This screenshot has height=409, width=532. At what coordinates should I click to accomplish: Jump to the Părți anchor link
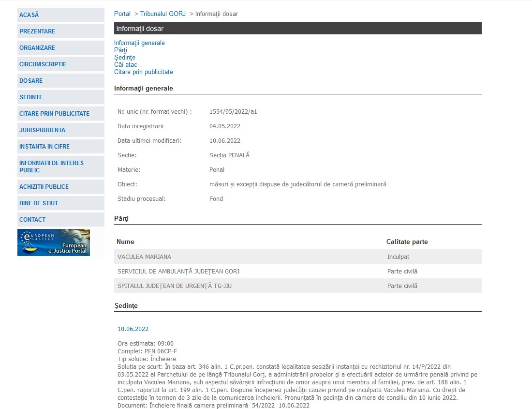click(120, 50)
